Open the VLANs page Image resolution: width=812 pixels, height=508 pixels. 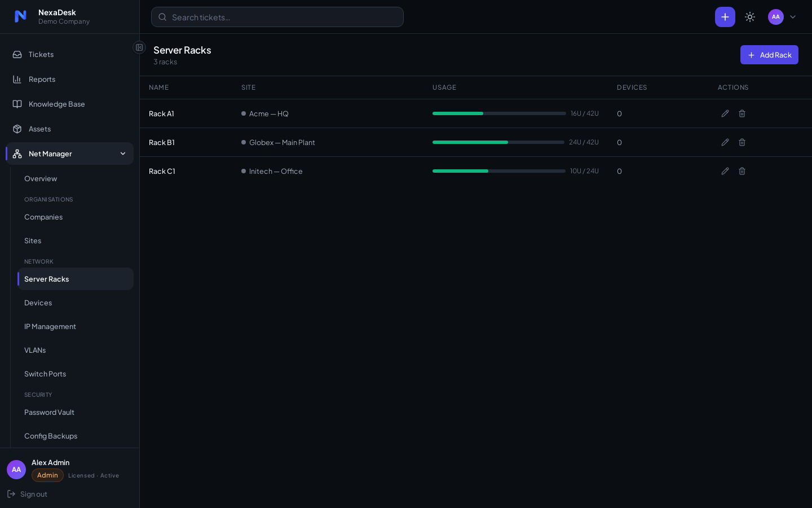click(76, 351)
